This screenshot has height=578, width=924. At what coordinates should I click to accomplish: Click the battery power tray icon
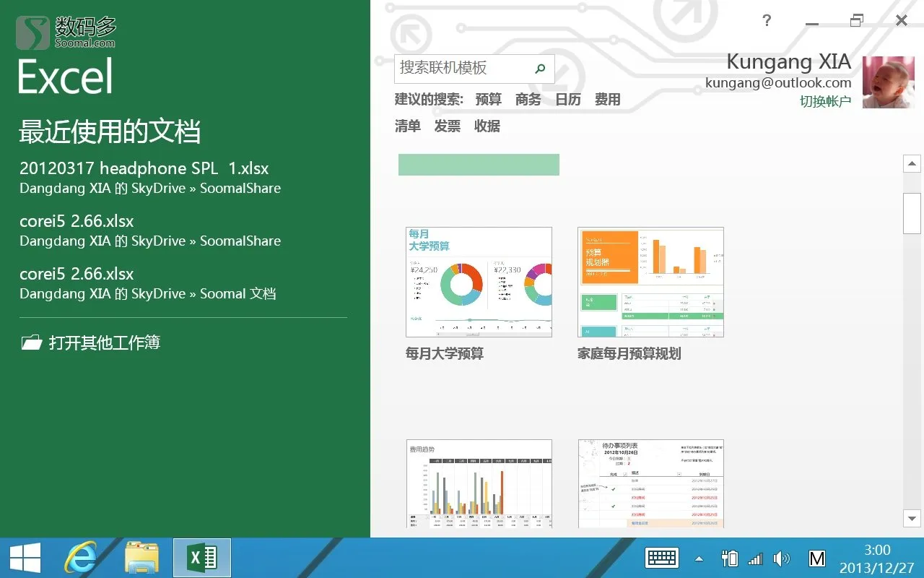point(729,558)
